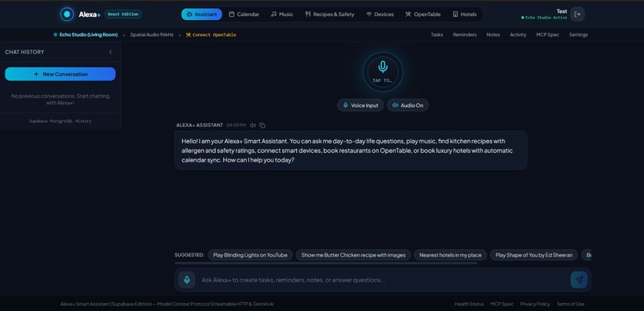The image size is (644, 311).
Task: Choose suggestion Show me Butter Chicken recipe
Action: click(353, 255)
